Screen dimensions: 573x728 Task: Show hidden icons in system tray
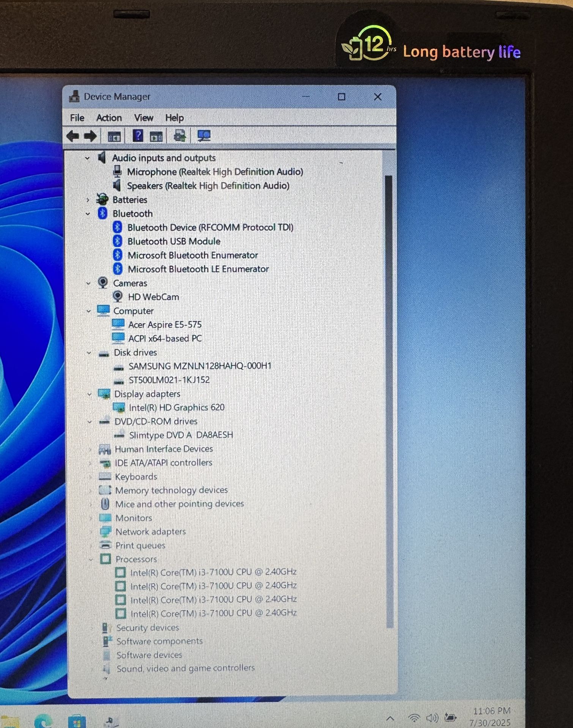tap(390, 718)
